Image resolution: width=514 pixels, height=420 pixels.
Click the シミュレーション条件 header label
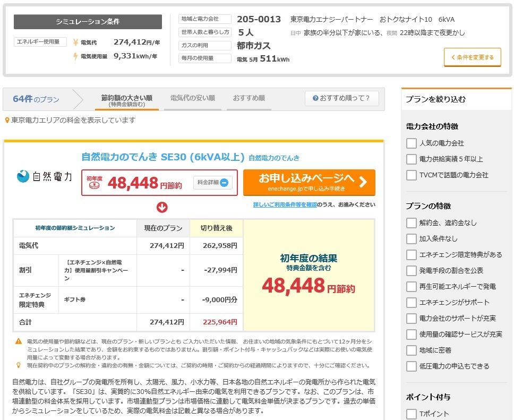pyautogui.click(x=88, y=22)
